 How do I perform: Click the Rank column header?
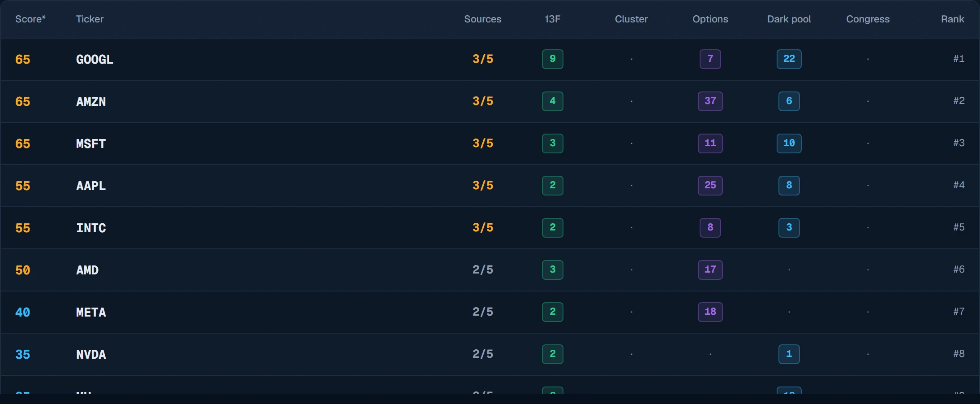[952, 19]
